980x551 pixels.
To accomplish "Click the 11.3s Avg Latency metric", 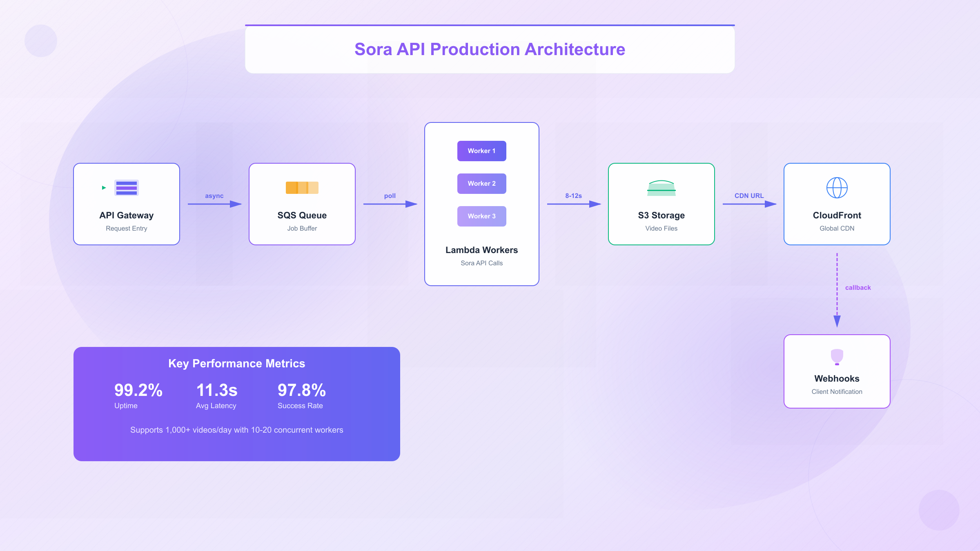I will [x=216, y=391].
